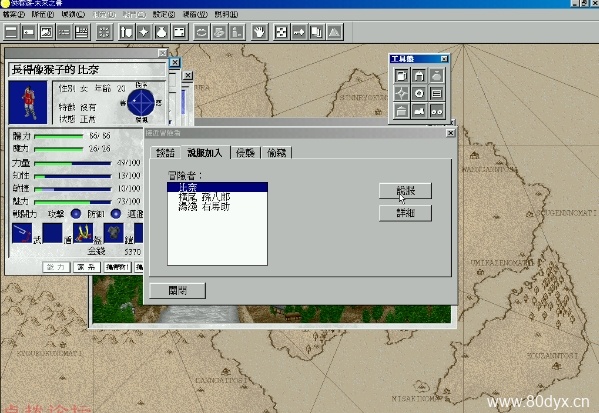Click the first toolbar icon with horizontal bars
Screen dimensions: 599x413
(x=11, y=32)
